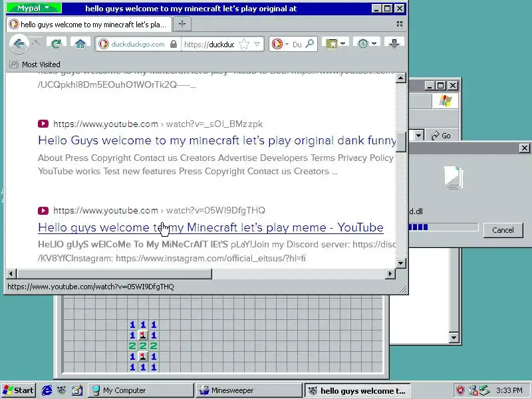Click the 3:33 PM system clock
532x399 pixels.
click(509, 390)
